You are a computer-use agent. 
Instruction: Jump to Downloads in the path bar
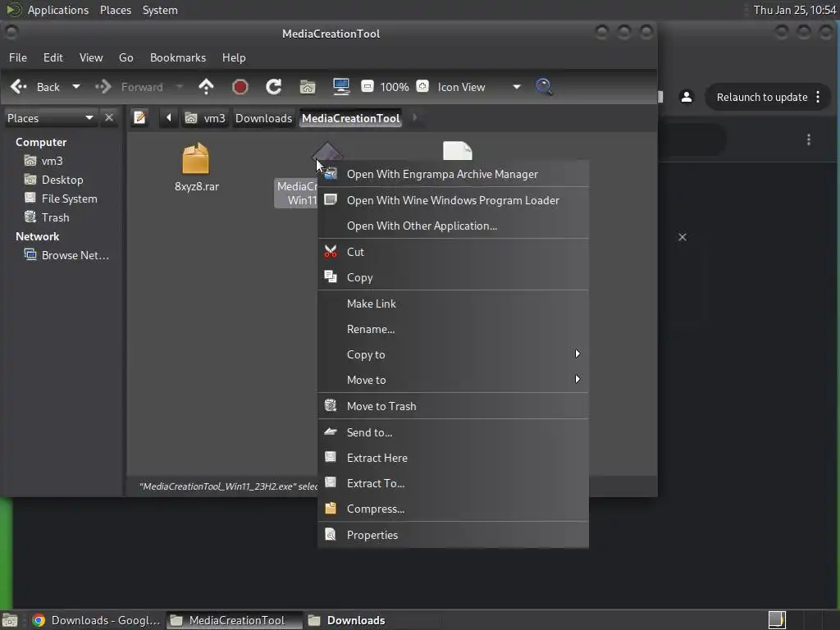click(263, 118)
